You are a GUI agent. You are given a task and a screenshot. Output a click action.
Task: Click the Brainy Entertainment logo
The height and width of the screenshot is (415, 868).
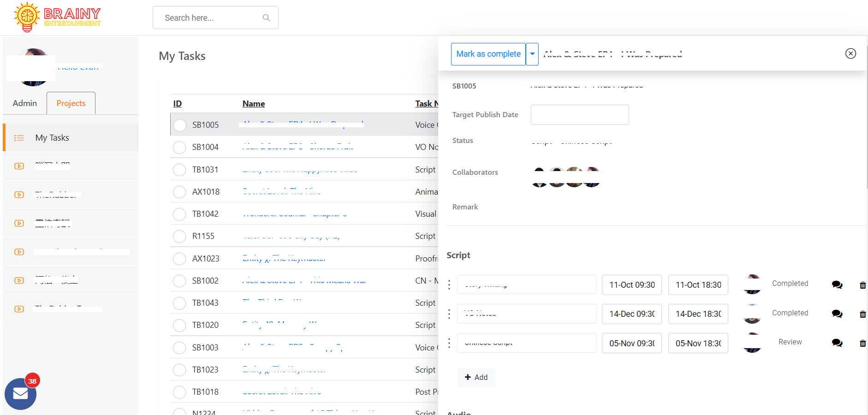pos(58,18)
